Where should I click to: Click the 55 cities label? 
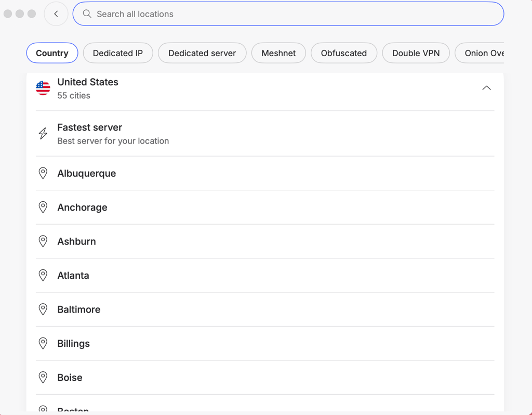tap(74, 96)
